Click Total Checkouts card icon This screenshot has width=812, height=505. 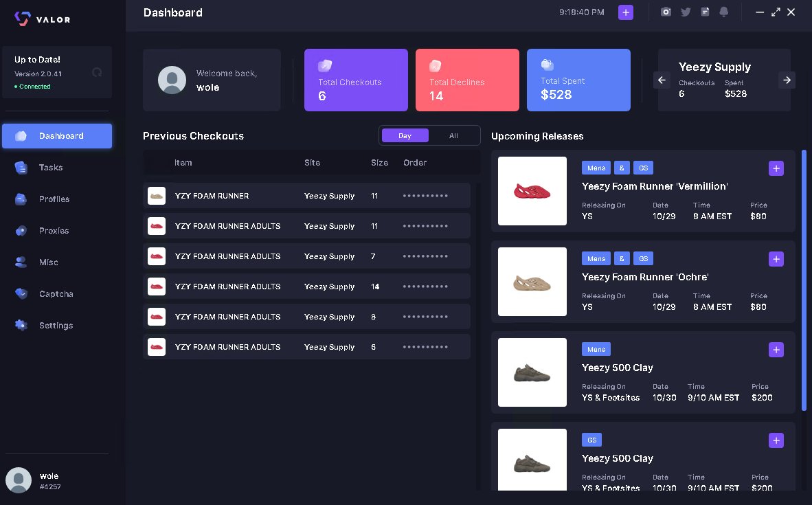pos(325,66)
